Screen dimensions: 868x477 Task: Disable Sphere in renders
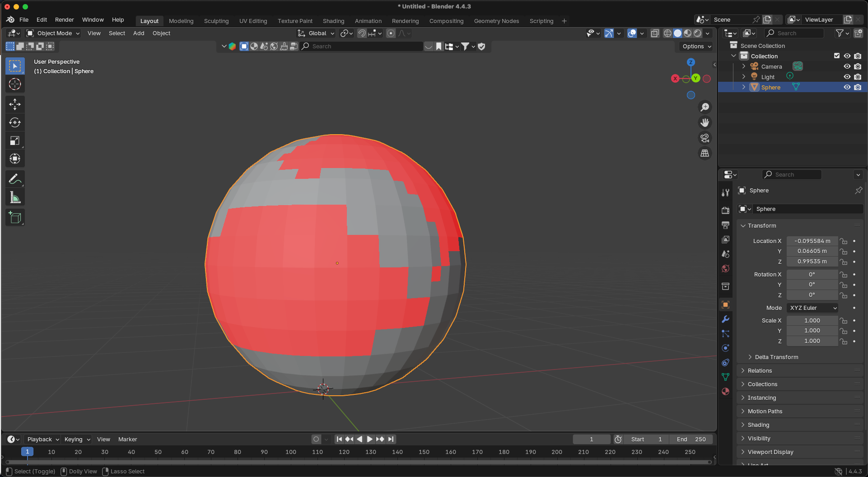[858, 87]
